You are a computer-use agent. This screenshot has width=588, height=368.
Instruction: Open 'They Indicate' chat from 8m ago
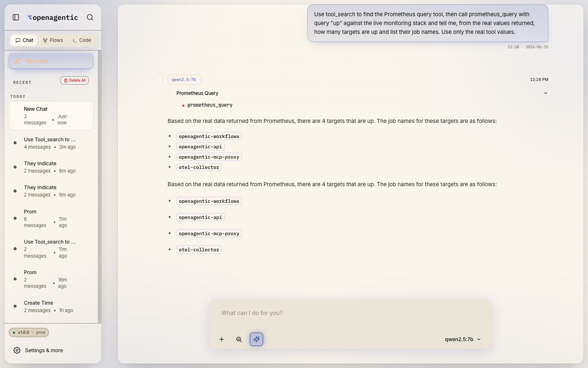(51, 167)
